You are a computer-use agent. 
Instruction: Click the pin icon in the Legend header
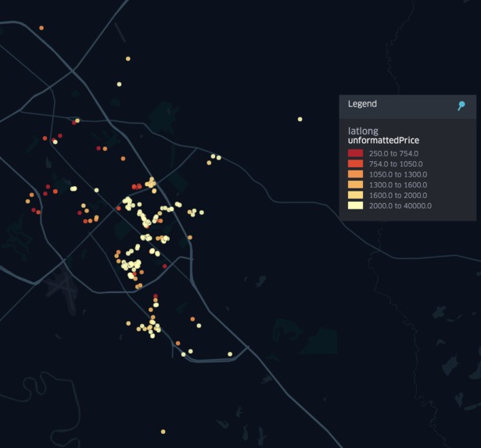pos(461,106)
